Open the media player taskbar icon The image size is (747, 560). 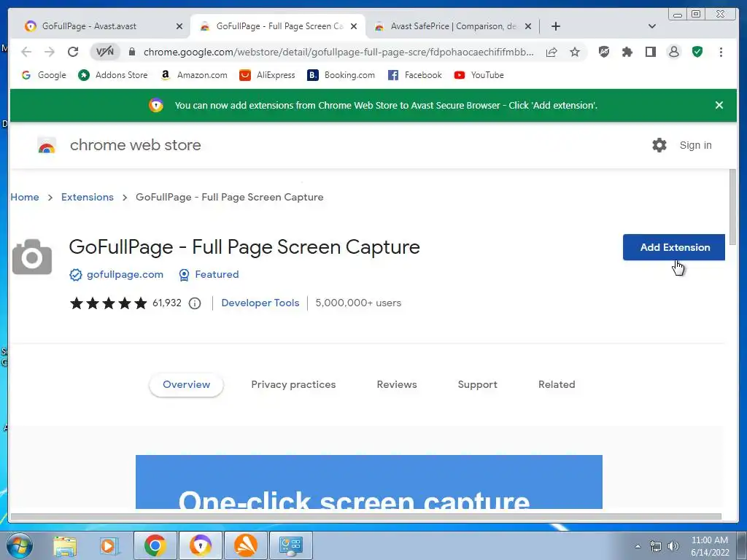coord(108,545)
